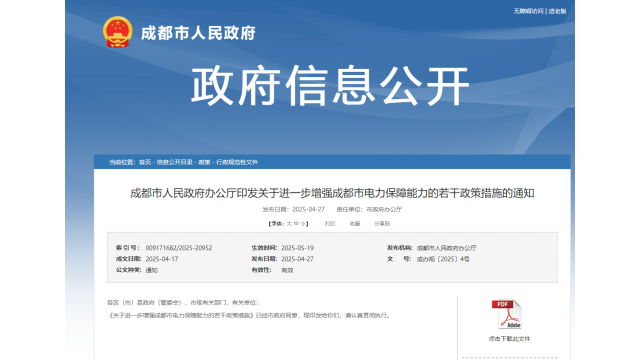
Task: Click 打印 to print the page
Action: coord(330,224)
